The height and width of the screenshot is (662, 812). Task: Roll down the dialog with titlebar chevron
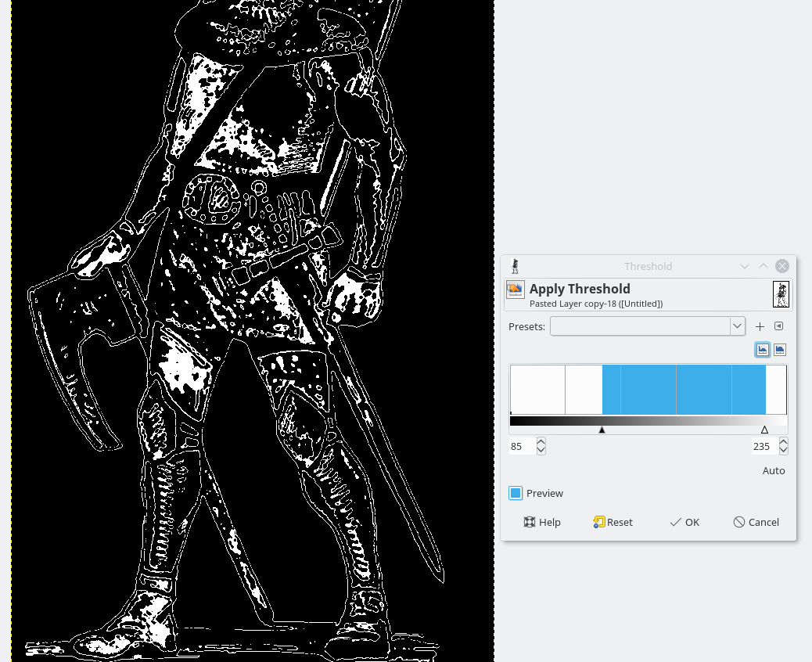(x=745, y=266)
